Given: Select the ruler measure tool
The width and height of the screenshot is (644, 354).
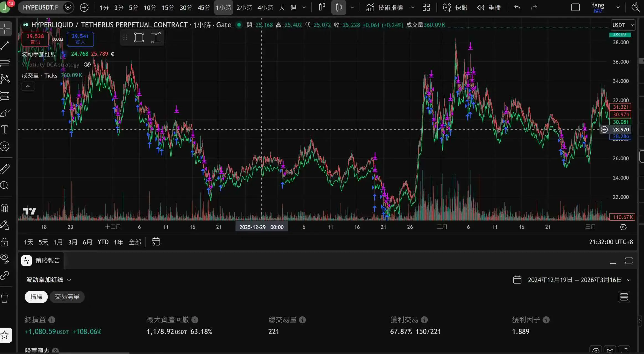Looking at the screenshot, I should pyautogui.click(x=5, y=168).
